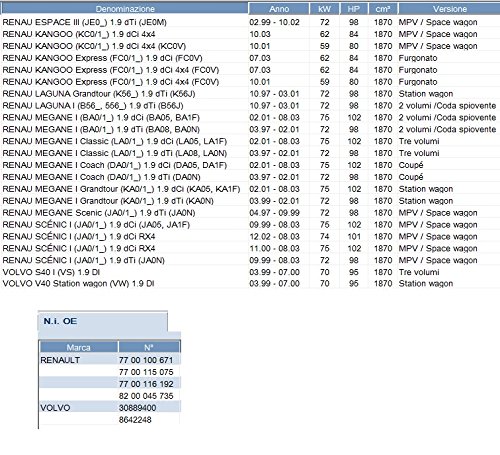Click the N° column header

(149, 347)
